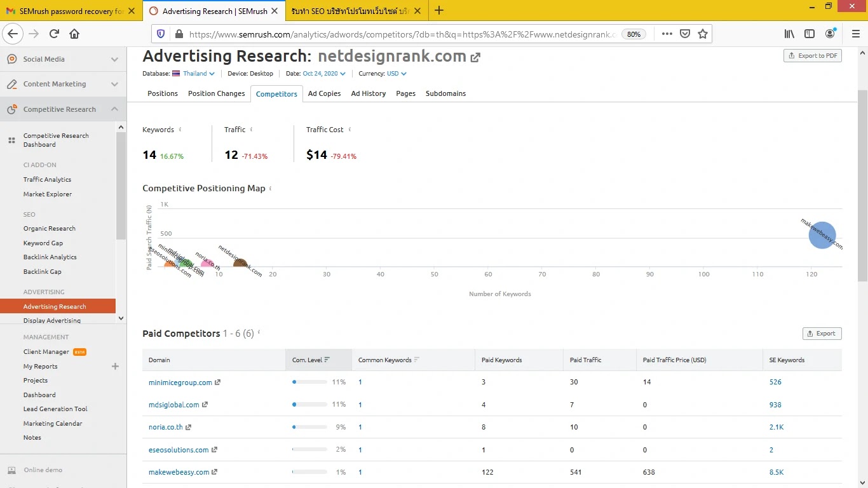
Task: Open noria.co.th external link icon
Action: pos(188,428)
